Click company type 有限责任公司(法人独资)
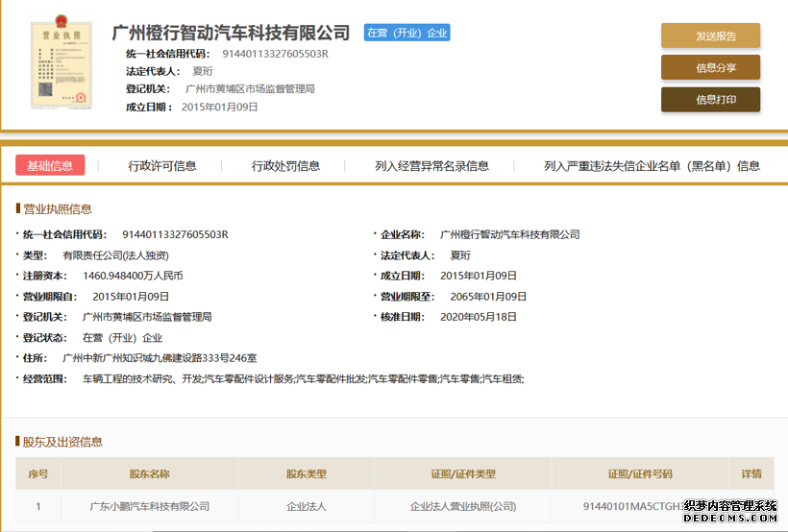The height and width of the screenshot is (532, 788). coord(115,255)
